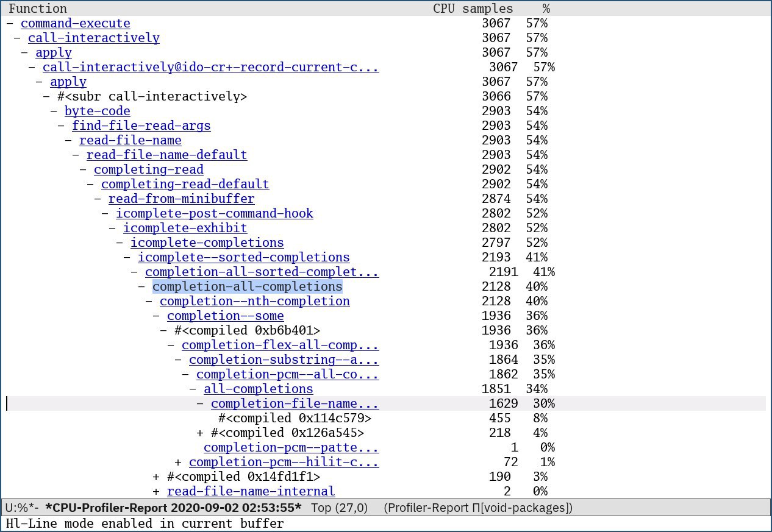Click the 2874 sample count value
The height and width of the screenshot is (532, 772).
pos(496,199)
